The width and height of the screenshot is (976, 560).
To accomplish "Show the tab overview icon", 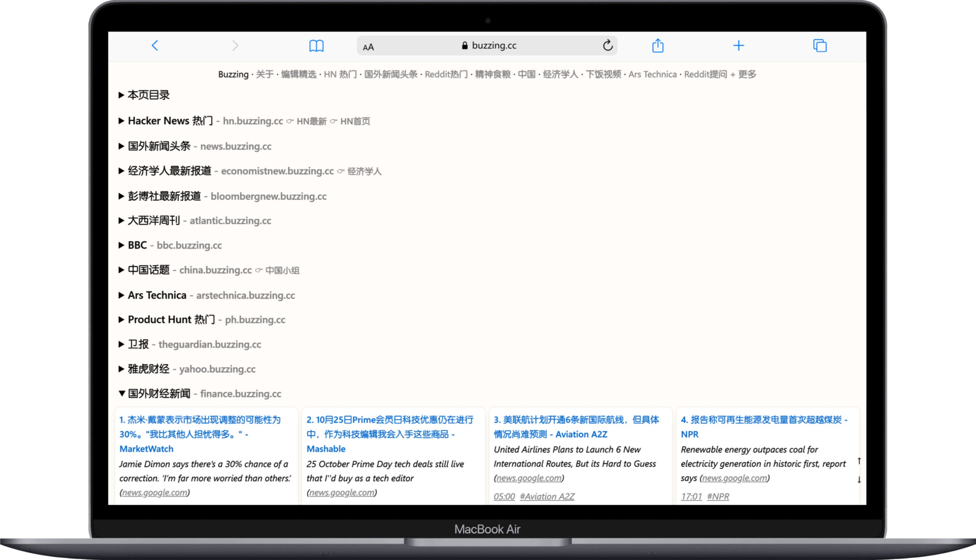I will click(820, 46).
